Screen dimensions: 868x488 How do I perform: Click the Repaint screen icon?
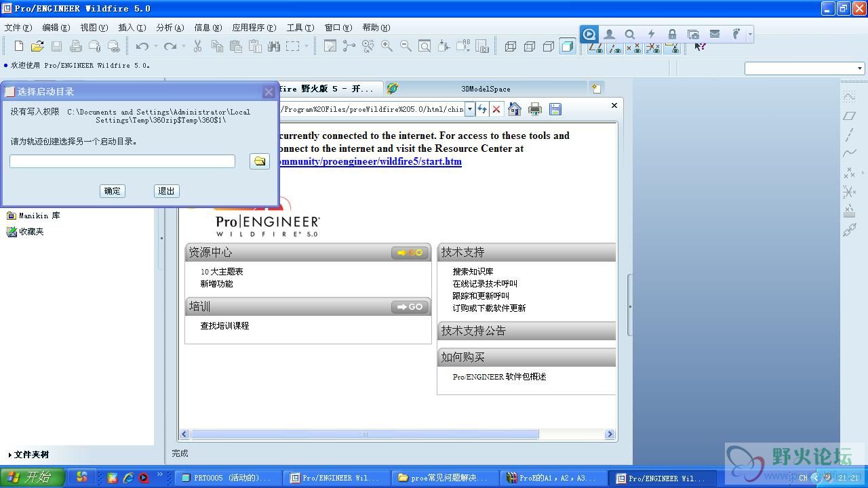(330, 46)
